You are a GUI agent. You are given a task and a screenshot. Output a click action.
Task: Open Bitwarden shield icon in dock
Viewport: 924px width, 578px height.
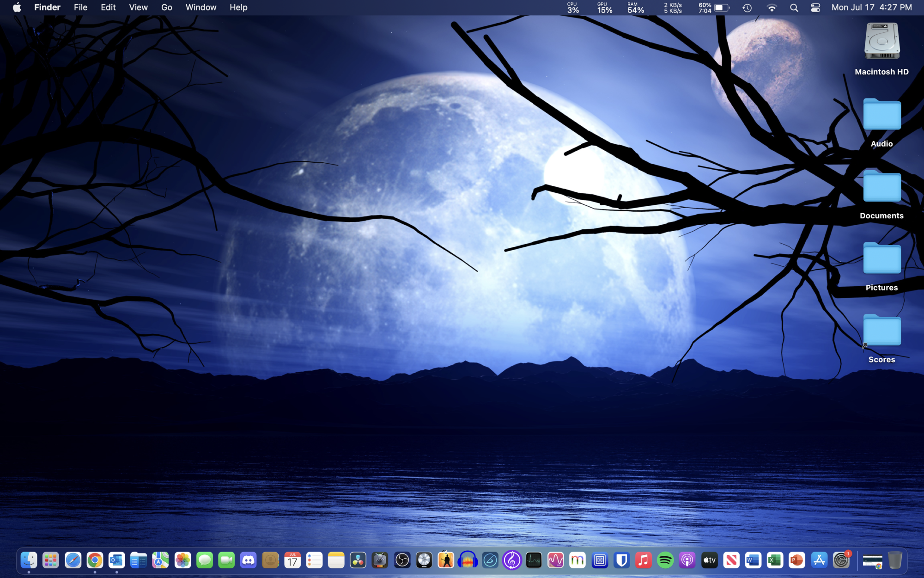(x=622, y=560)
